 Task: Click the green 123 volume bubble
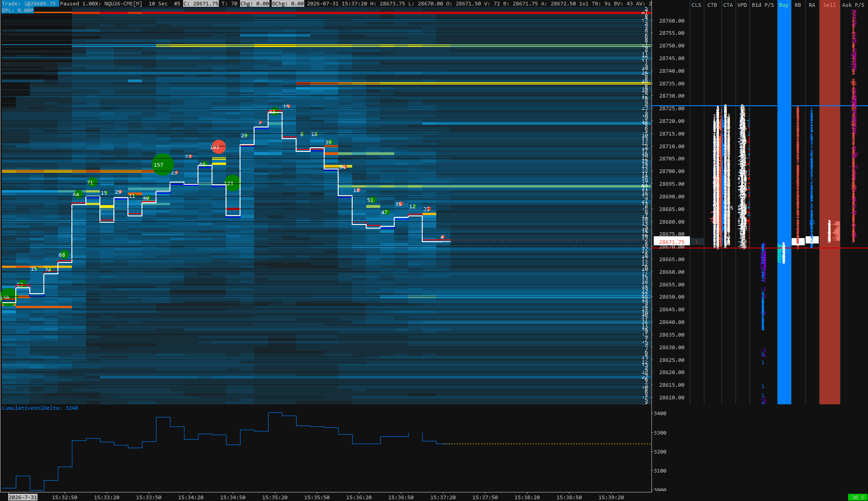point(232,183)
